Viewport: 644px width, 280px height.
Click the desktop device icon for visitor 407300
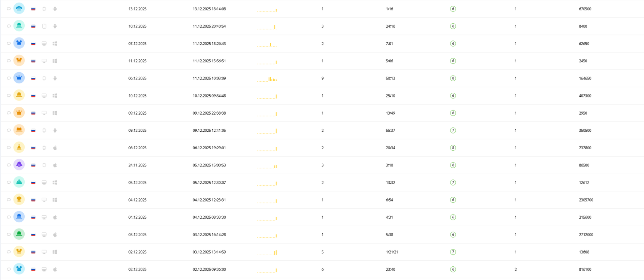[44, 96]
